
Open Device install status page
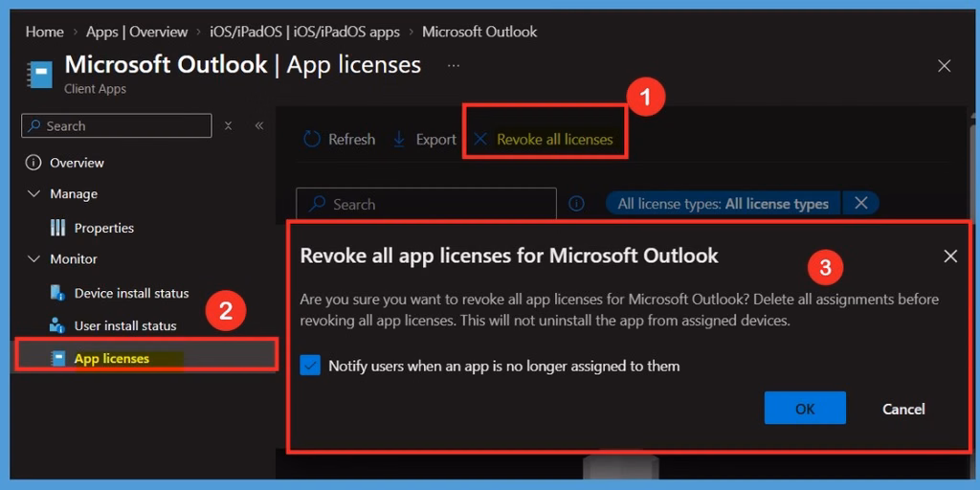[x=131, y=293]
